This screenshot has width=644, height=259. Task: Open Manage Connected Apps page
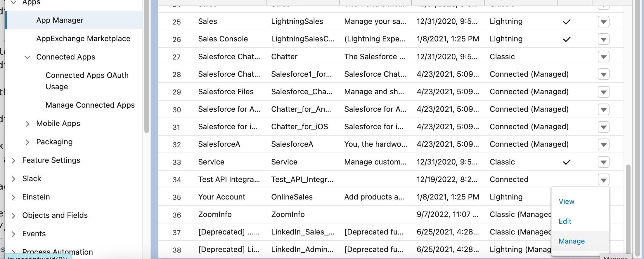point(90,105)
